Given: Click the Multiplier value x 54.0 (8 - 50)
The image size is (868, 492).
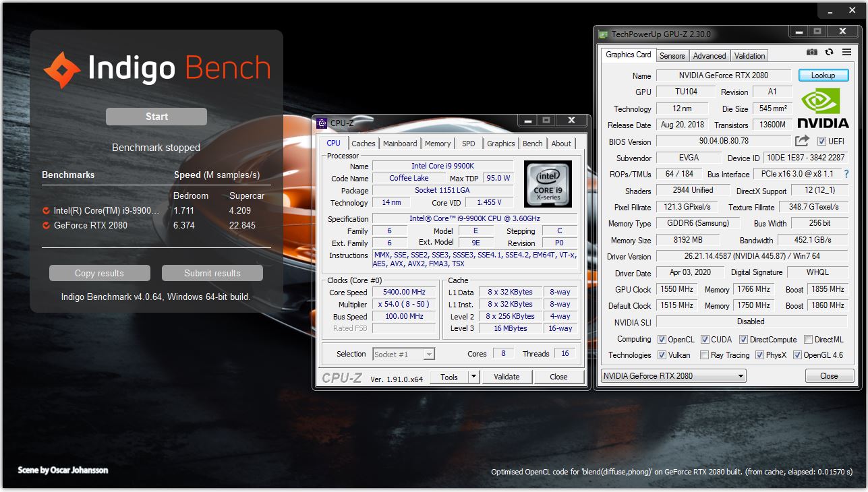Looking at the screenshot, I should pyautogui.click(x=405, y=305).
